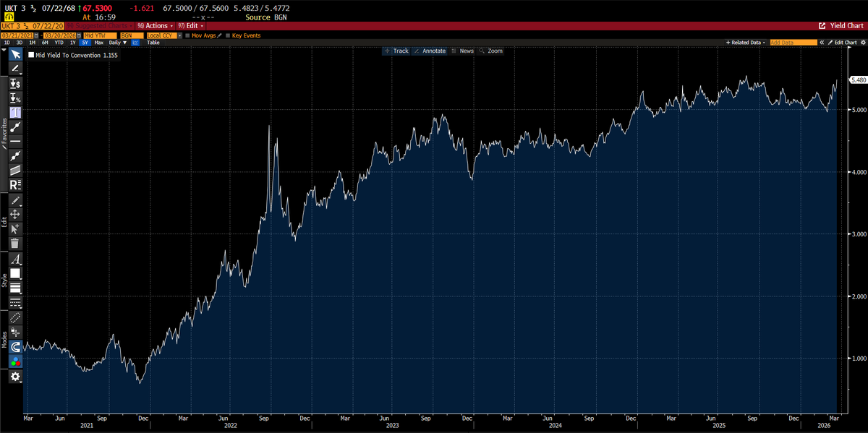The width and height of the screenshot is (868, 433).
Task: Select the move crosshair arrows tool
Action: coord(15,214)
